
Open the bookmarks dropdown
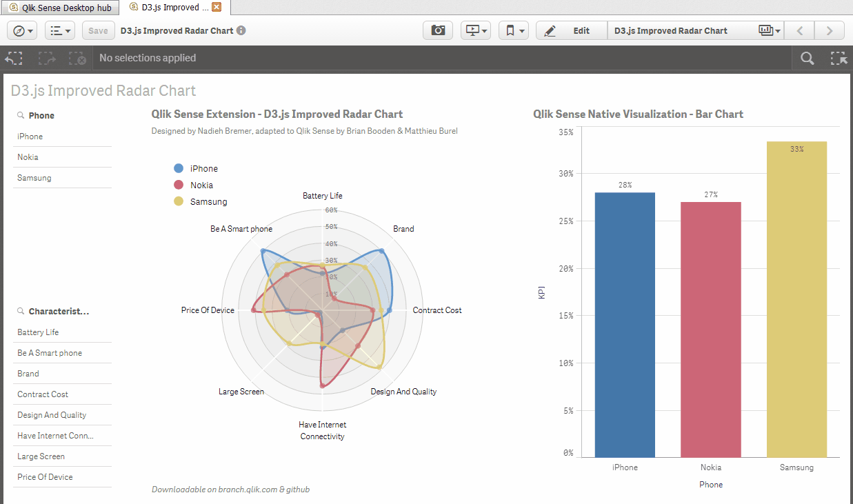514,30
